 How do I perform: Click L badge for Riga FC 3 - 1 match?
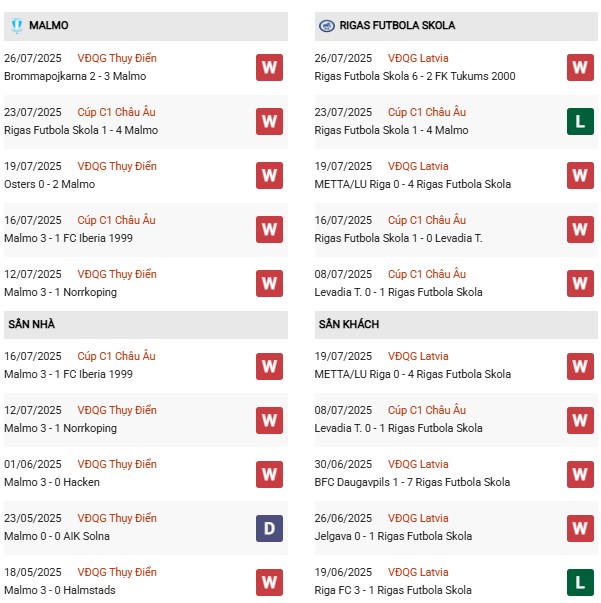click(580, 582)
